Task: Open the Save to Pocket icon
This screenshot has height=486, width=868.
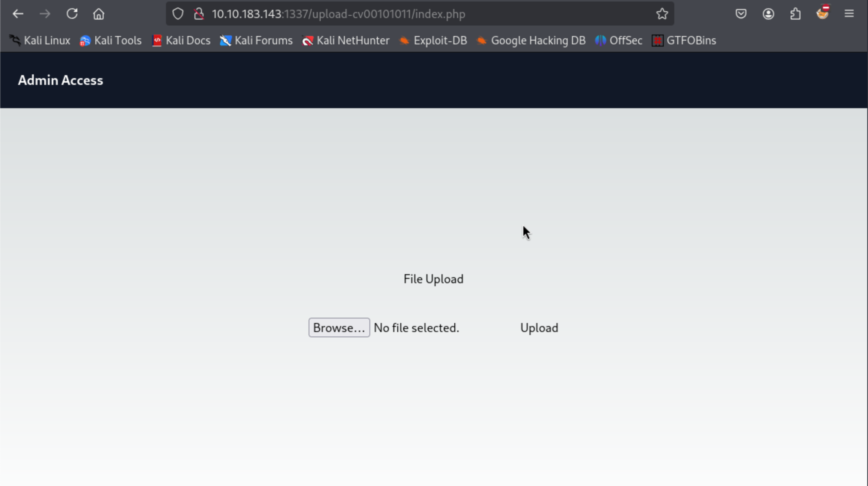Action: pyautogui.click(x=741, y=14)
